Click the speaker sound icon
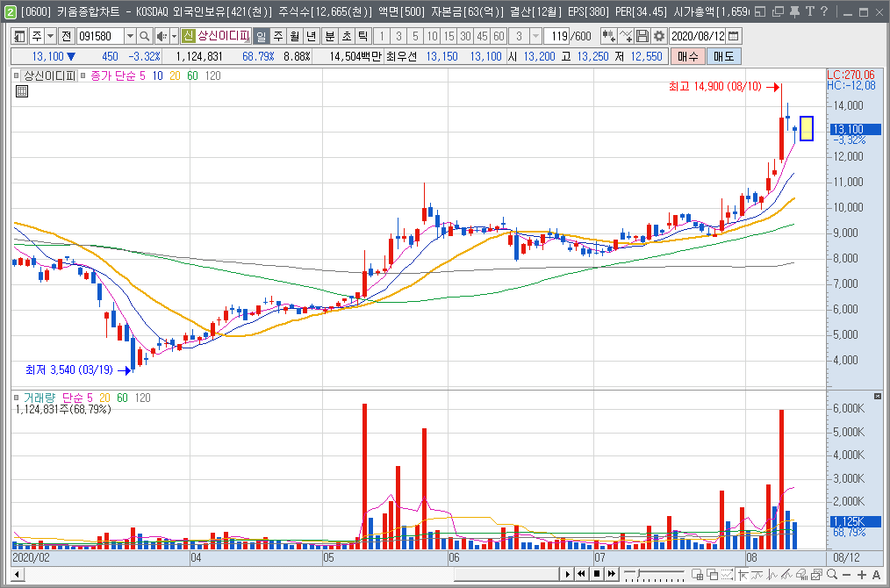The width and height of the screenshot is (890, 588). pyautogui.click(x=161, y=36)
